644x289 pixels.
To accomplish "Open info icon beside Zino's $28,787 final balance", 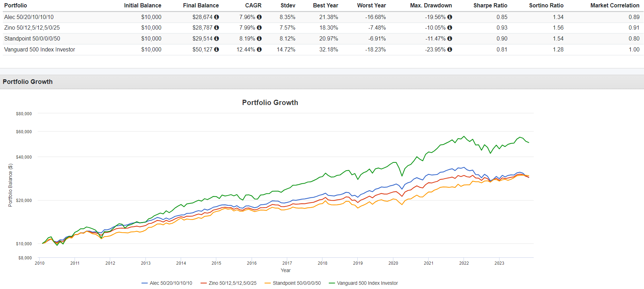I will point(217,27).
